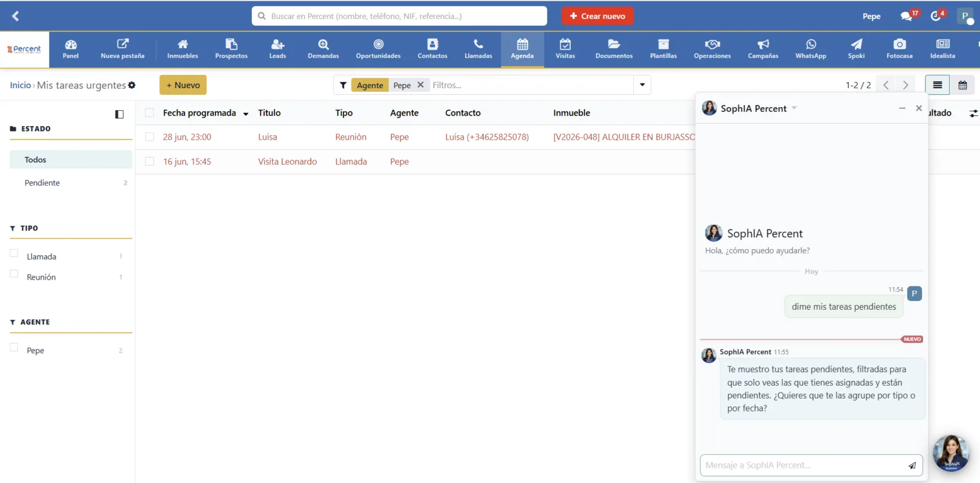980x483 pixels.
Task: Remove the Pepe agent filter tag
Action: [x=420, y=85]
